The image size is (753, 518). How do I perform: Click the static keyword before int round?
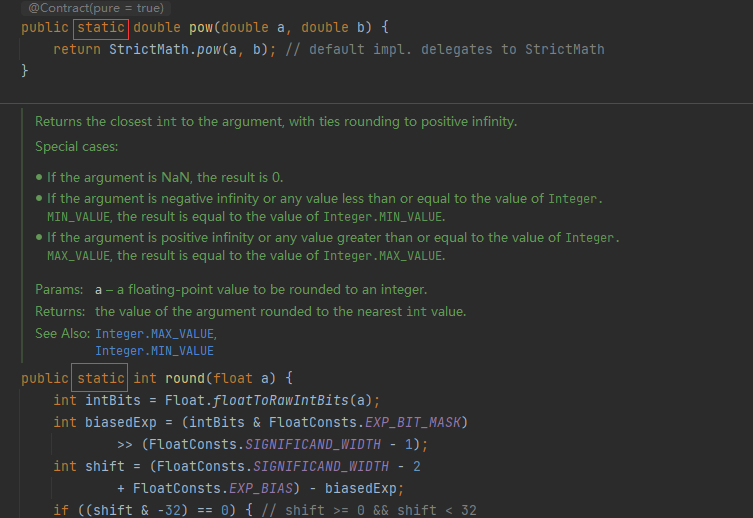coord(101,378)
